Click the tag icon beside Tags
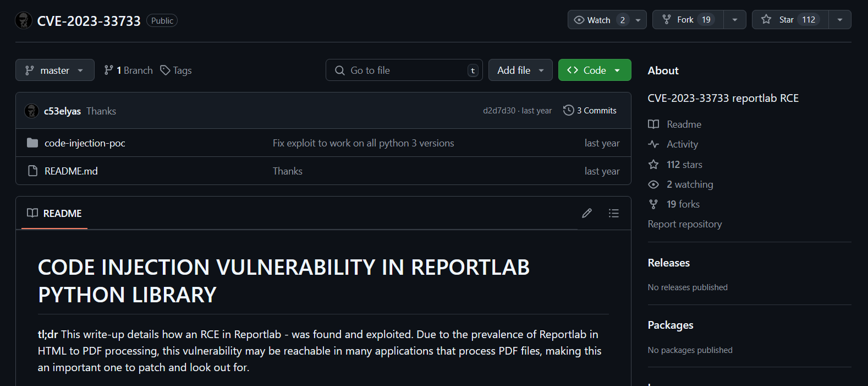This screenshot has height=386, width=868. [x=165, y=70]
